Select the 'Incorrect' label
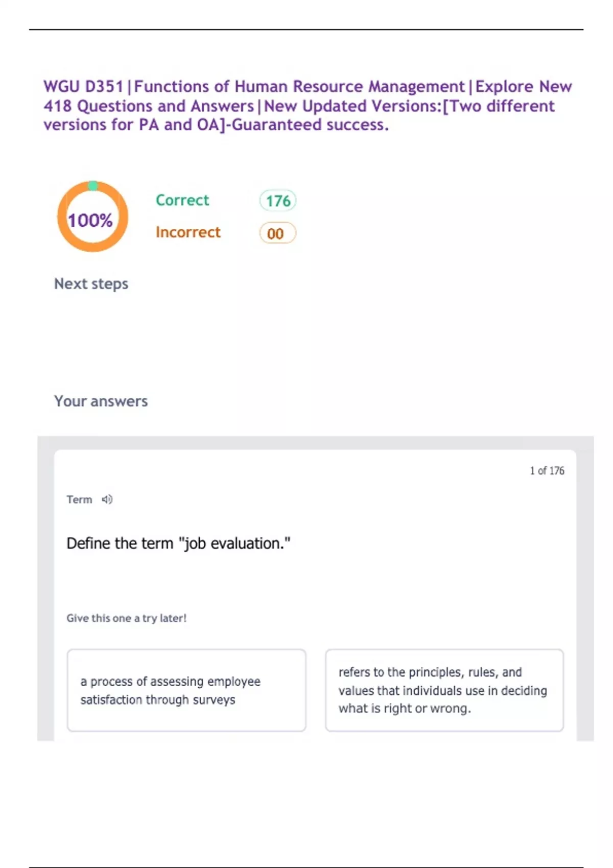Image resolution: width=613 pixels, height=868 pixels. pyautogui.click(x=188, y=232)
